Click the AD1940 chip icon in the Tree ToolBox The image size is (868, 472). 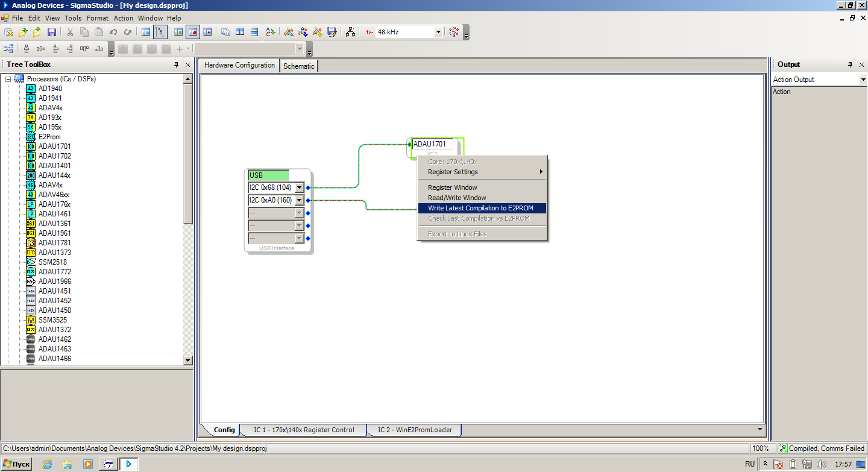(31, 89)
